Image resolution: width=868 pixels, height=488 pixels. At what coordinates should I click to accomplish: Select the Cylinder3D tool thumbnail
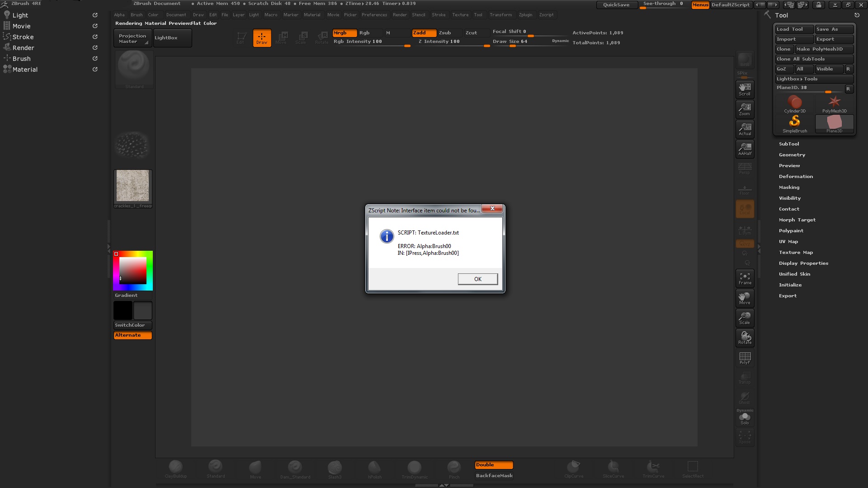[x=794, y=104]
